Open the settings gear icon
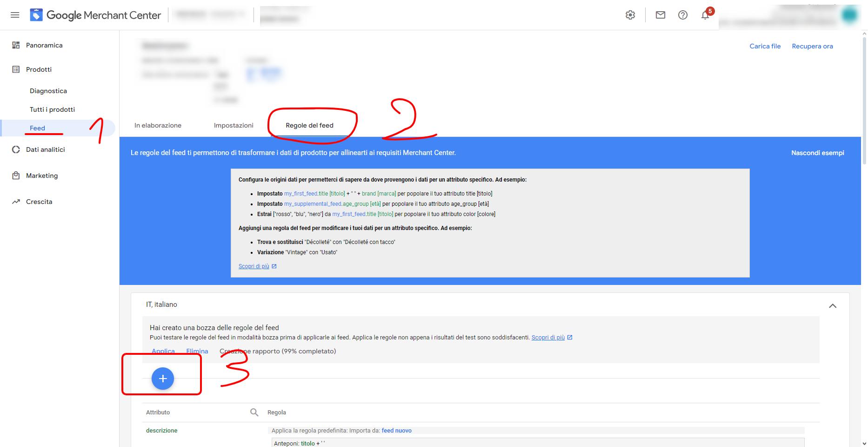 (x=630, y=15)
